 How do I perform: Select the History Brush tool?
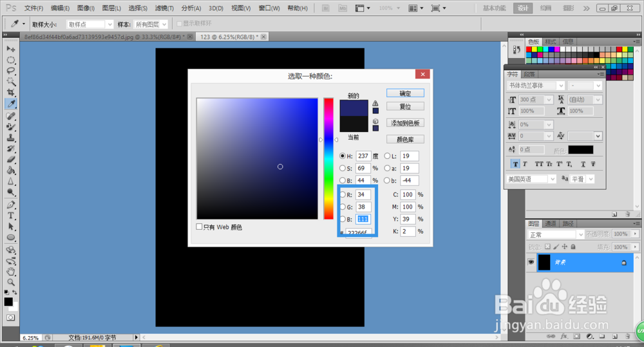[11, 149]
